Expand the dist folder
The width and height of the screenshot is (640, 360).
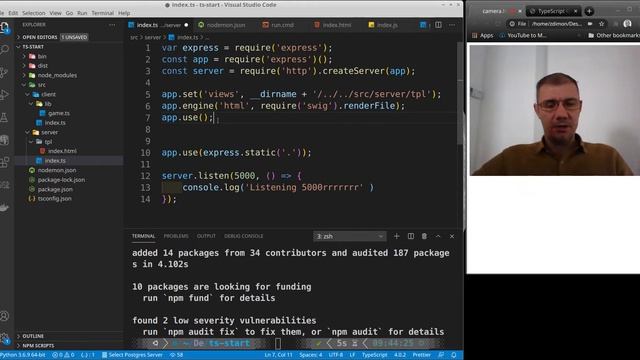(42, 66)
